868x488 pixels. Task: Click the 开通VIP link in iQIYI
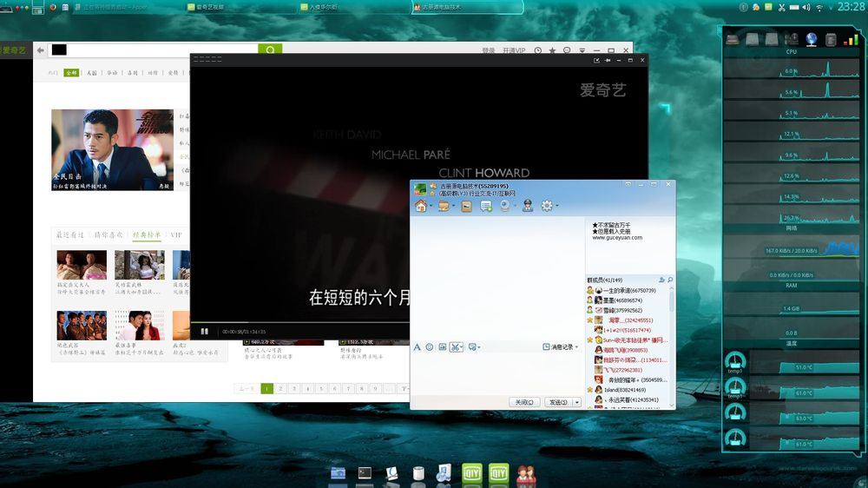pyautogui.click(x=514, y=50)
